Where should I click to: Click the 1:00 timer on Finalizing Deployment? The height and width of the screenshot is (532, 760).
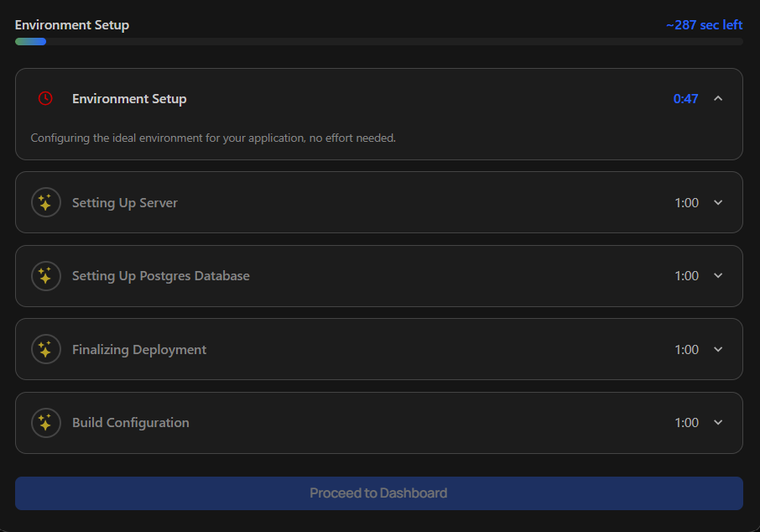685,349
